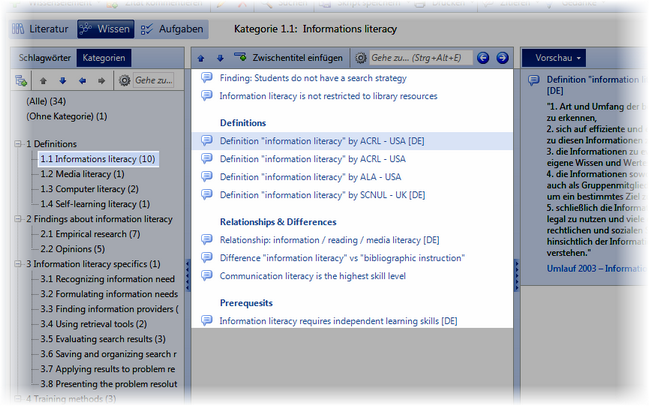The width and height of the screenshot is (649, 406).
Task: Select (Ohne Kategorie) (1) entry
Action: click(x=67, y=116)
